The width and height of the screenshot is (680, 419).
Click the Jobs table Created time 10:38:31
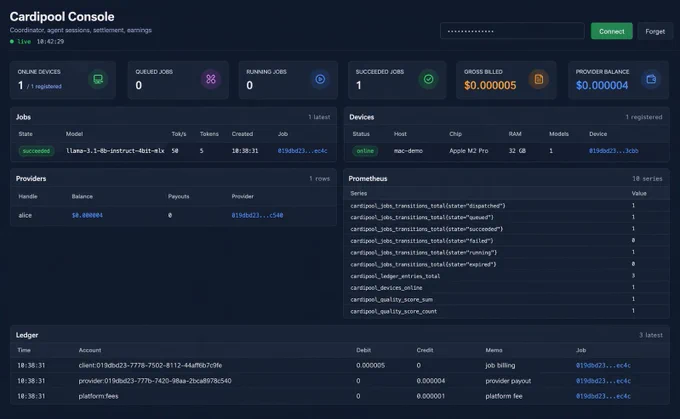coord(245,151)
